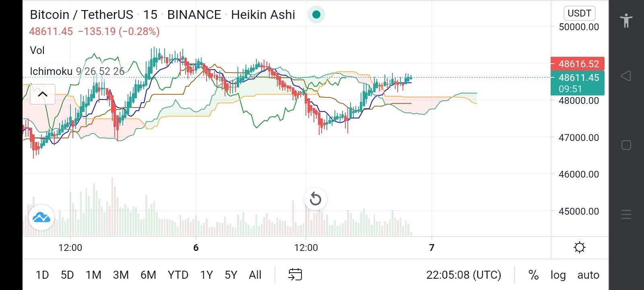Tap the accessibility figure icon

click(x=626, y=20)
